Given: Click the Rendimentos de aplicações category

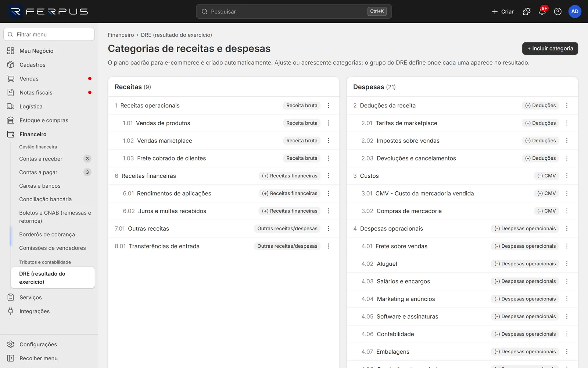Looking at the screenshot, I should tap(174, 194).
